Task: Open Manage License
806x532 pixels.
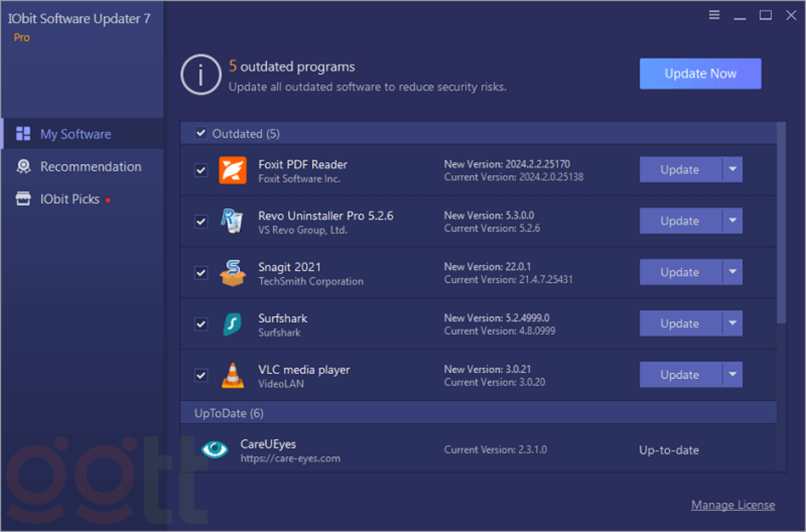Action: (x=733, y=505)
